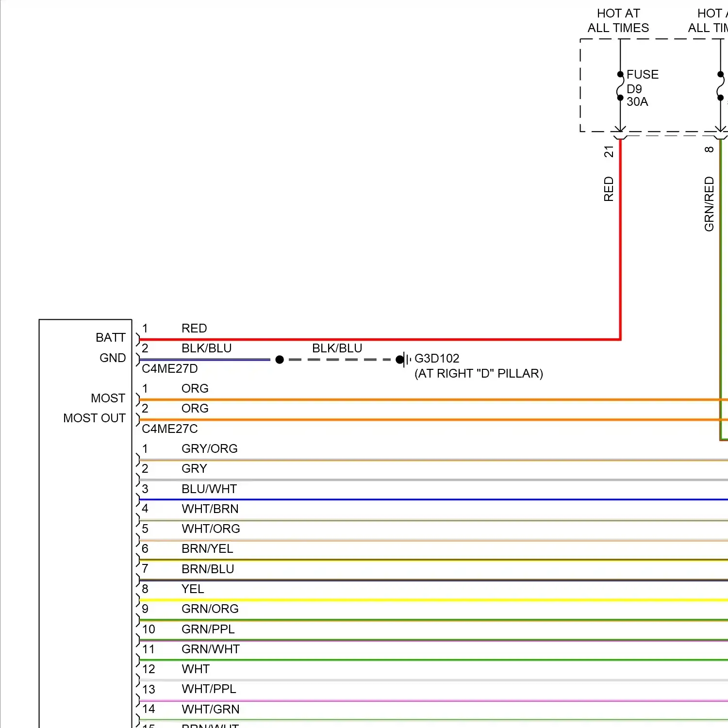Image resolution: width=728 pixels, height=728 pixels.
Task: Click connector name C4ME27D
Action: [170, 368]
